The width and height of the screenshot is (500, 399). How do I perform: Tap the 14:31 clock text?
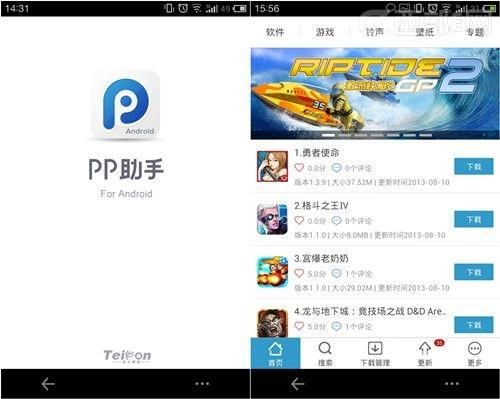click(x=17, y=8)
